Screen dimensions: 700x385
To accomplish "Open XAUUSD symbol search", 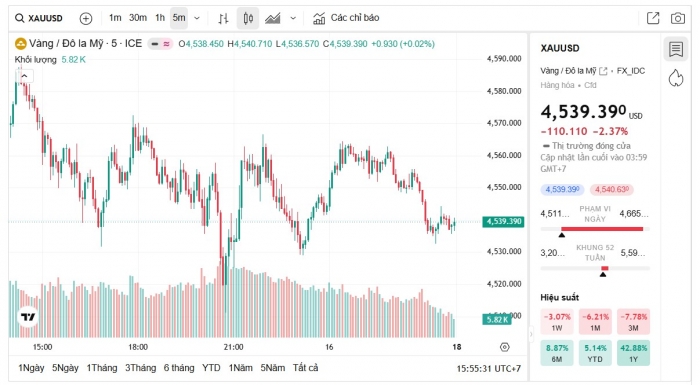I will tap(39, 18).
